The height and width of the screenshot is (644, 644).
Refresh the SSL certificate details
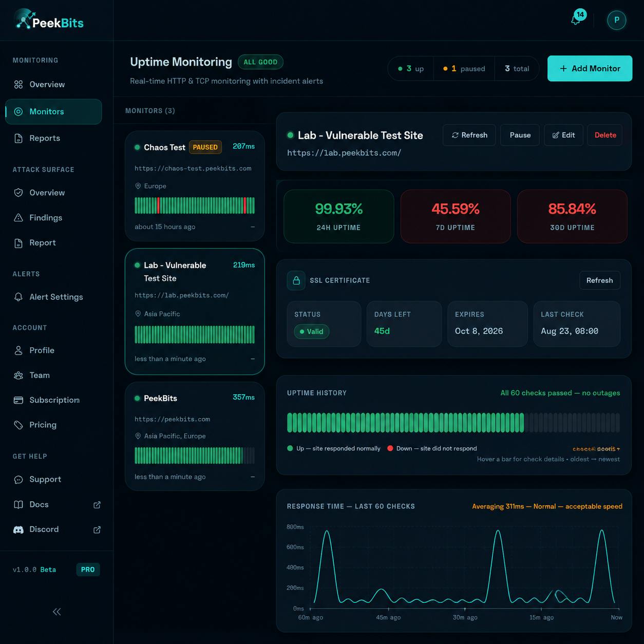pyautogui.click(x=599, y=280)
